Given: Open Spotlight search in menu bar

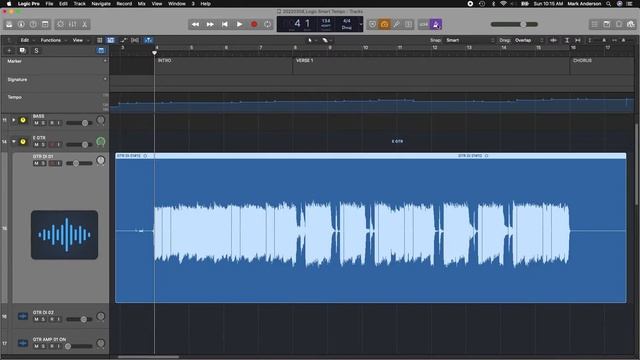Looking at the screenshot, I should coord(609,4).
